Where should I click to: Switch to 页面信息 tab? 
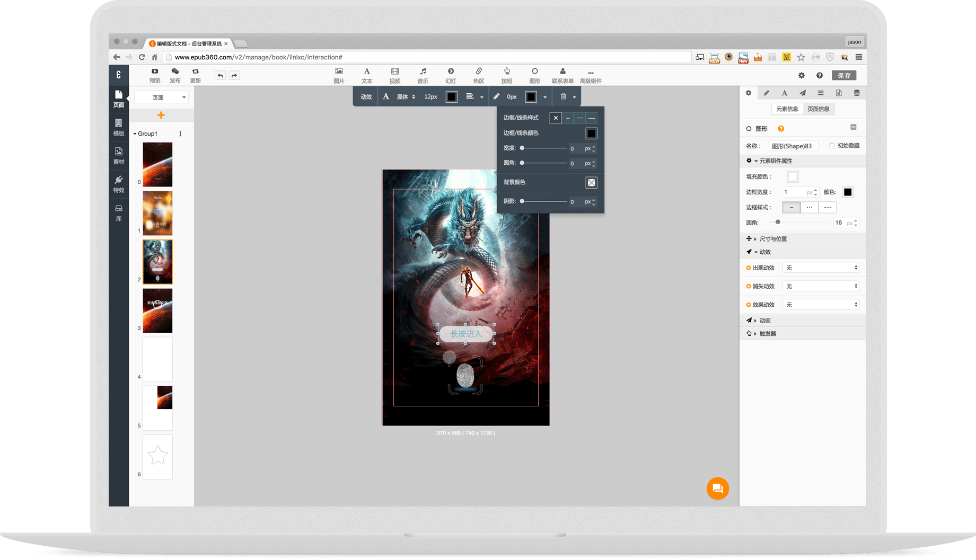click(818, 109)
